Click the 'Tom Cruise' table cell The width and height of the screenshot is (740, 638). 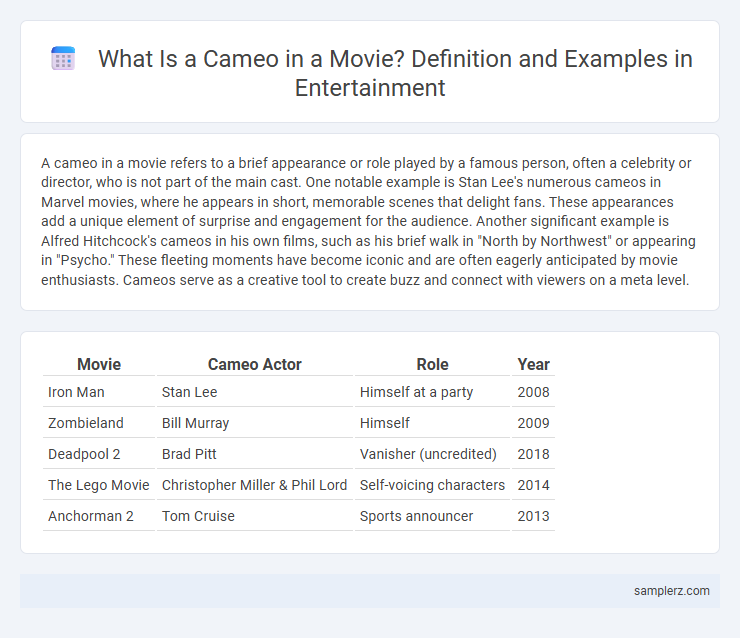255,516
